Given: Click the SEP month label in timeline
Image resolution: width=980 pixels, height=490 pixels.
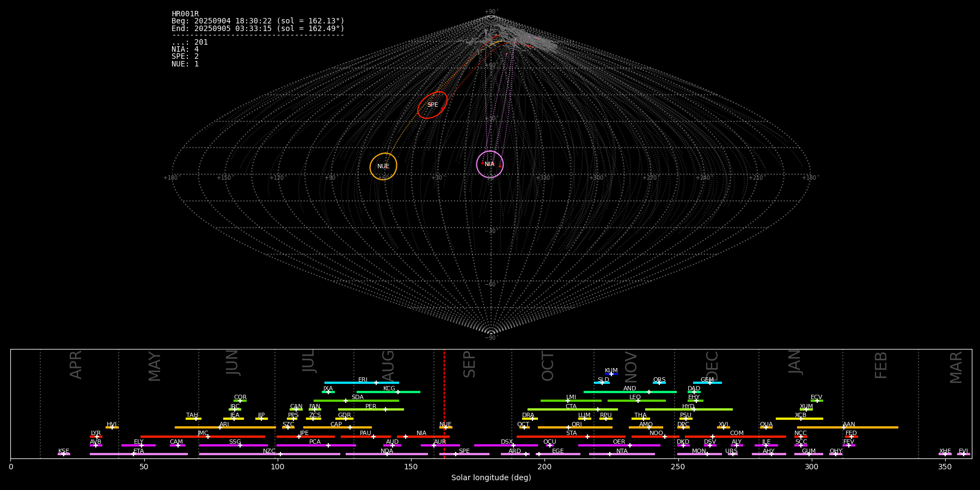Looking at the screenshot, I should (469, 364).
